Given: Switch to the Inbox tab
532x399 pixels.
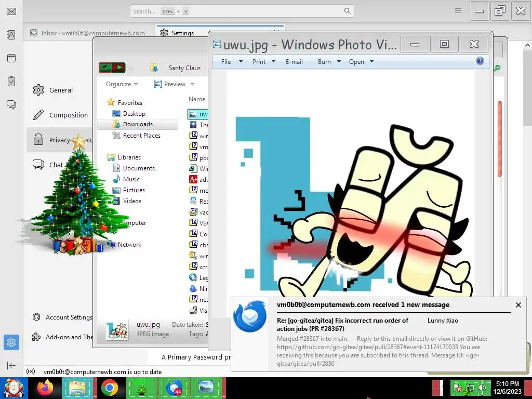Looking at the screenshot, I should point(87,33).
